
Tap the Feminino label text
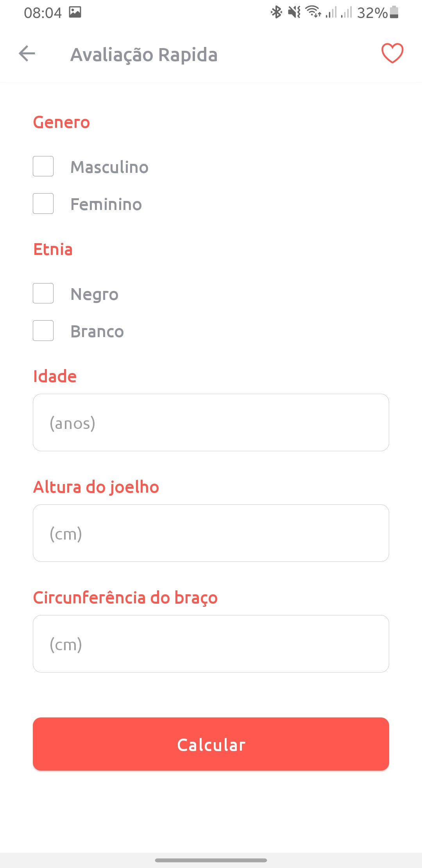click(106, 204)
